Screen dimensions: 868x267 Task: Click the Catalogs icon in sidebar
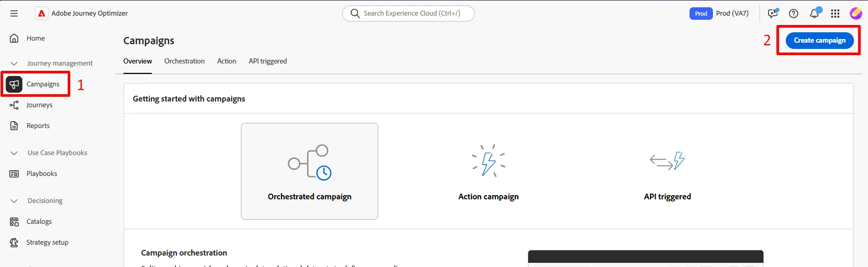coord(14,222)
